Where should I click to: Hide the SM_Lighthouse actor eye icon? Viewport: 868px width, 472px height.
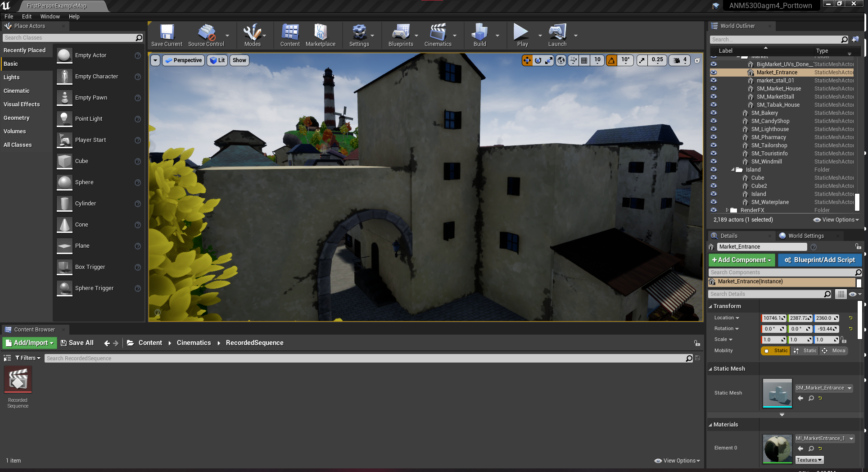pos(714,129)
